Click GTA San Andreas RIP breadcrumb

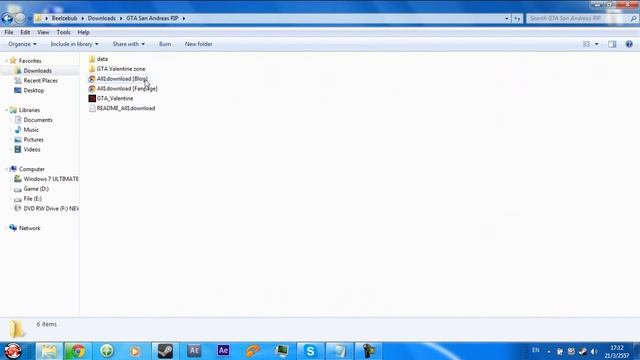coord(152,18)
